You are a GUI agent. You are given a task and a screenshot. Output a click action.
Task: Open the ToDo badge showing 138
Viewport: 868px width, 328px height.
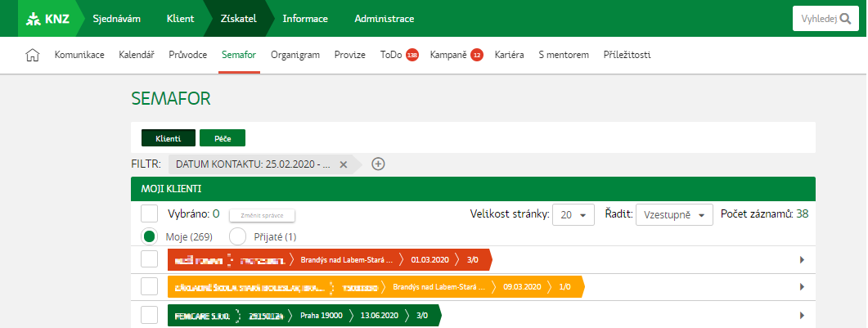[x=412, y=56]
